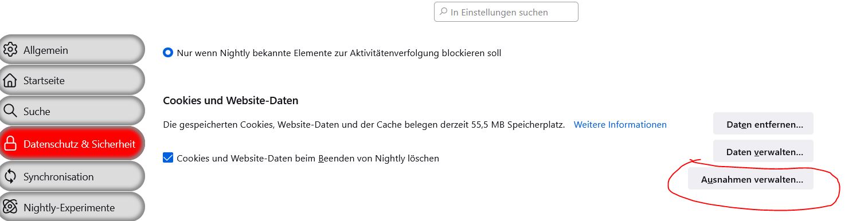Click the 'Daten entfernen...' button
Viewport: 868px width, 221px height.
pos(763,124)
